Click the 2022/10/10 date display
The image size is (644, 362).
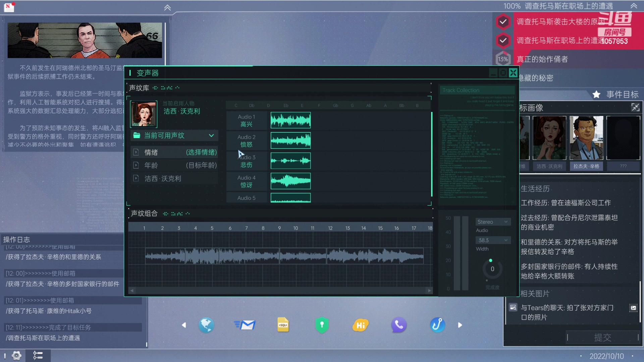[x=606, y=356]
